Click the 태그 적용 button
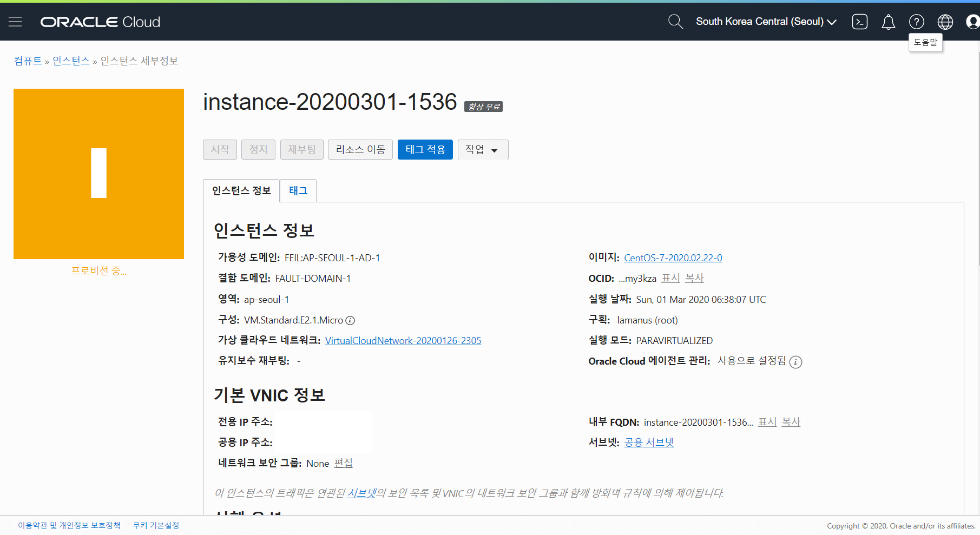980x535 pixels. (x=425, y=150)
